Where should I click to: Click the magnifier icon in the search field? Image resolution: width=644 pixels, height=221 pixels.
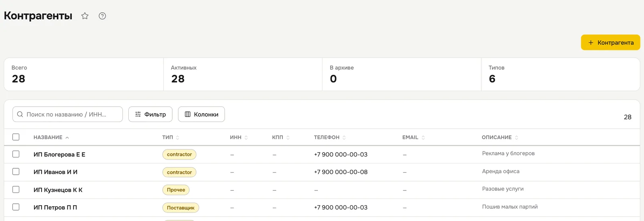[x=20, y=114]
